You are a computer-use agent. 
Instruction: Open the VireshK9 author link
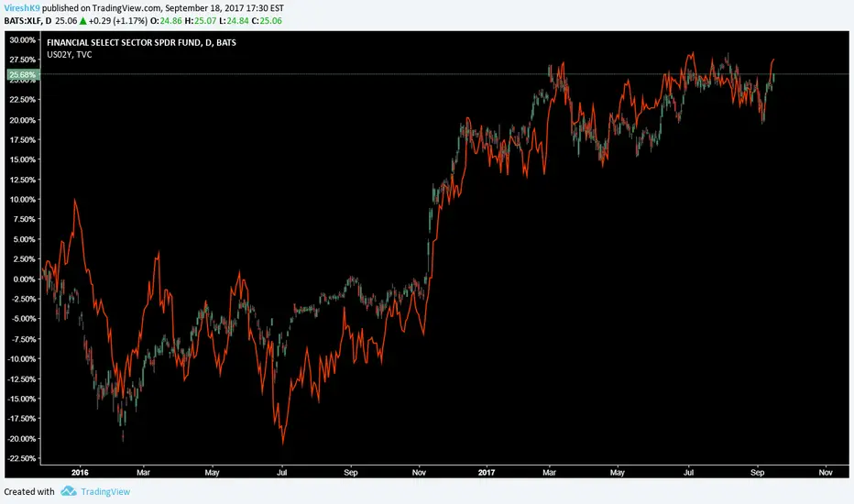pos(22,8)
